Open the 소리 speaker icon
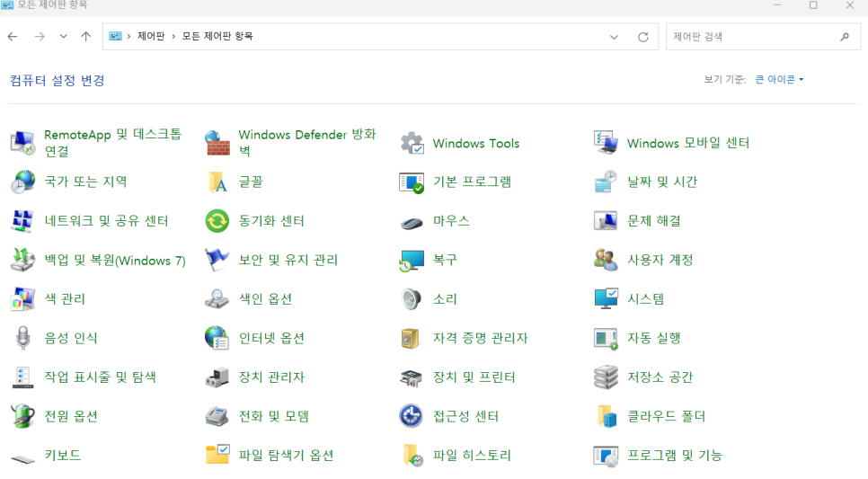 [x=412, y=299]
